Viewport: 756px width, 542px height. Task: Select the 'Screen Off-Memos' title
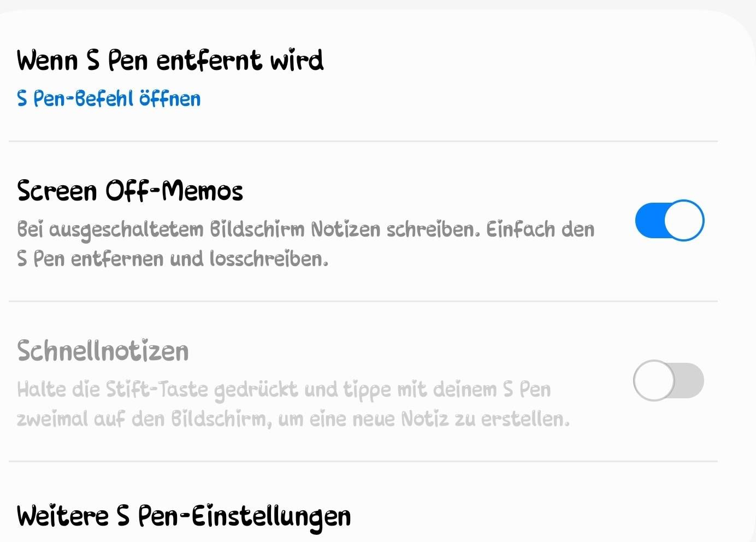(130, 191)
